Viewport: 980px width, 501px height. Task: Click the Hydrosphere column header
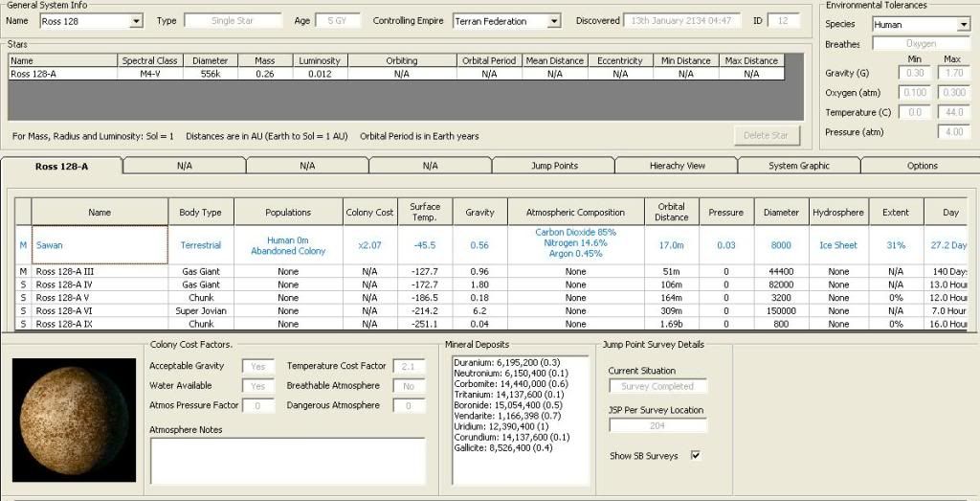point(838,212)
